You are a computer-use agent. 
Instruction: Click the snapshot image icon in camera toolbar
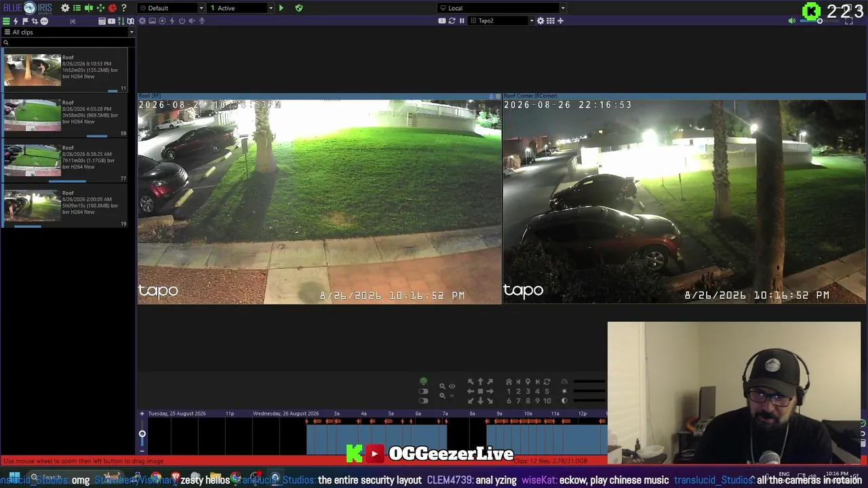(x=153, y=21)
